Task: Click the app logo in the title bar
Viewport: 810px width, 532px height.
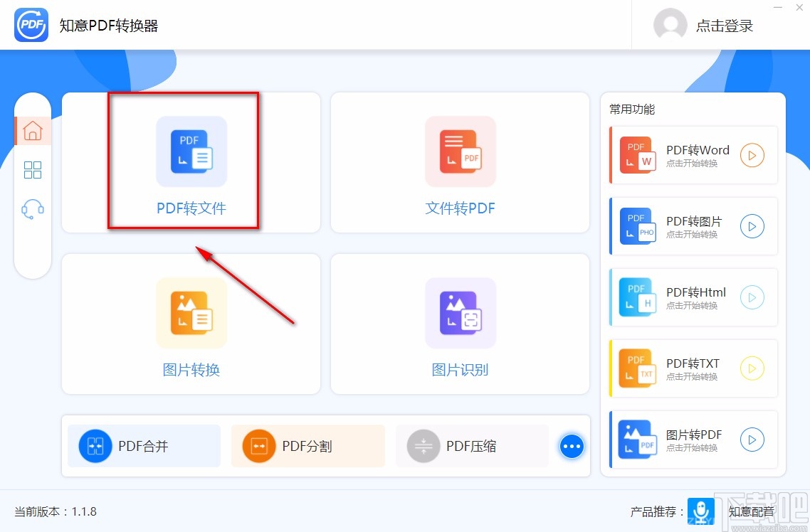Action: (30, 25)
